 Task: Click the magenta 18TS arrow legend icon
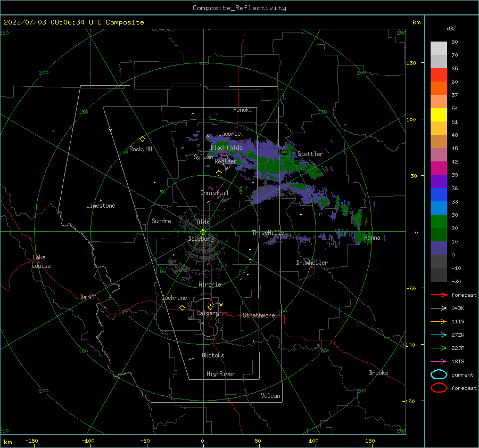439,362
